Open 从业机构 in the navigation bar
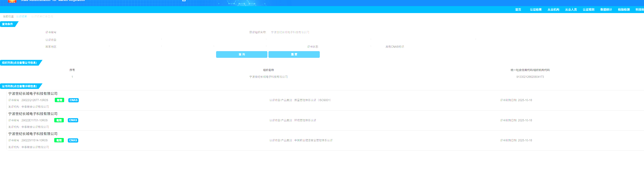 [553, 10]
